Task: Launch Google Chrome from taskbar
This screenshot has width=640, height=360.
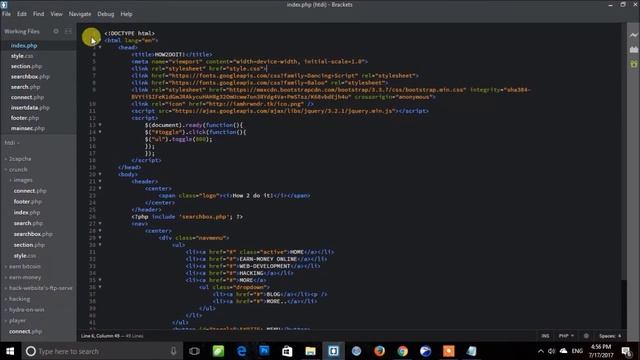Action: click(x=402, y=351)
